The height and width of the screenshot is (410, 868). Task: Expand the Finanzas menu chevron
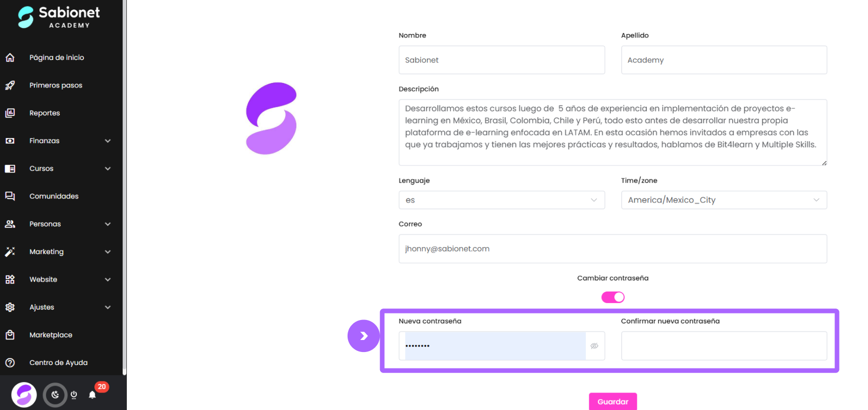pyautogui.click(x=108, y=141)
